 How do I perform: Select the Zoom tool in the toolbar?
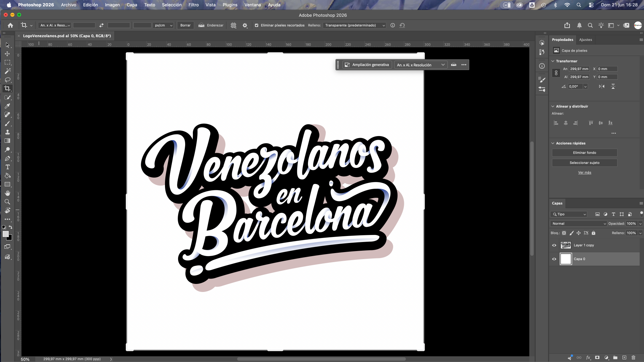(x=7, y=202)
